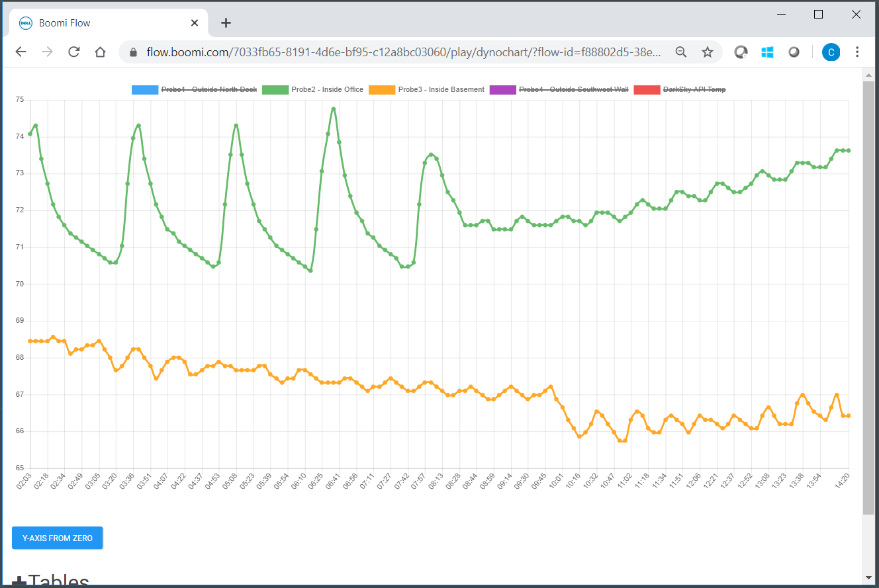Go to the browser home page icon

(100, 52)
